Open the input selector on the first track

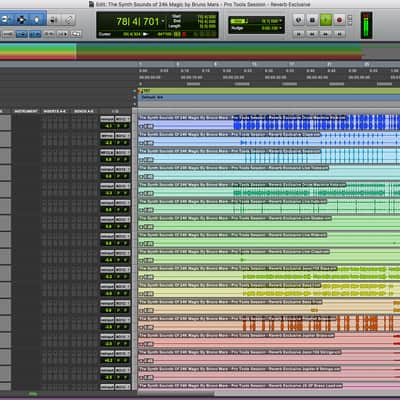pyautogui.click(x=107, y=119)
